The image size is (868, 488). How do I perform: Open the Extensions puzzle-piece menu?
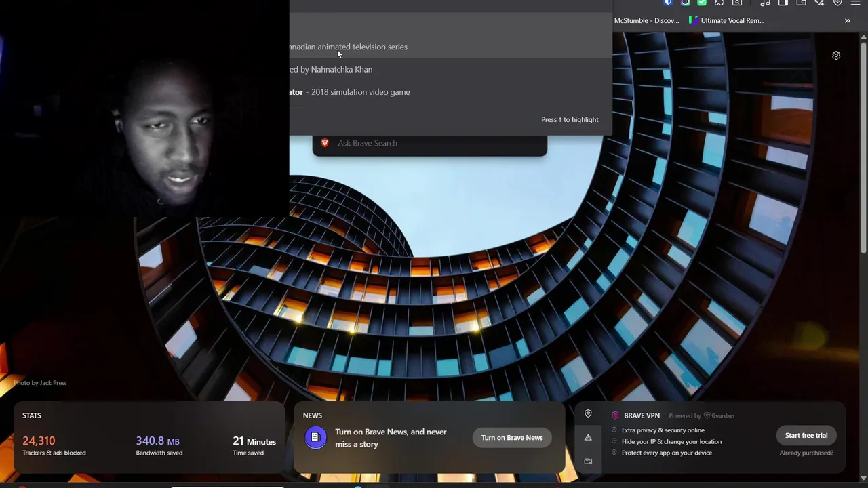(719, 3)
